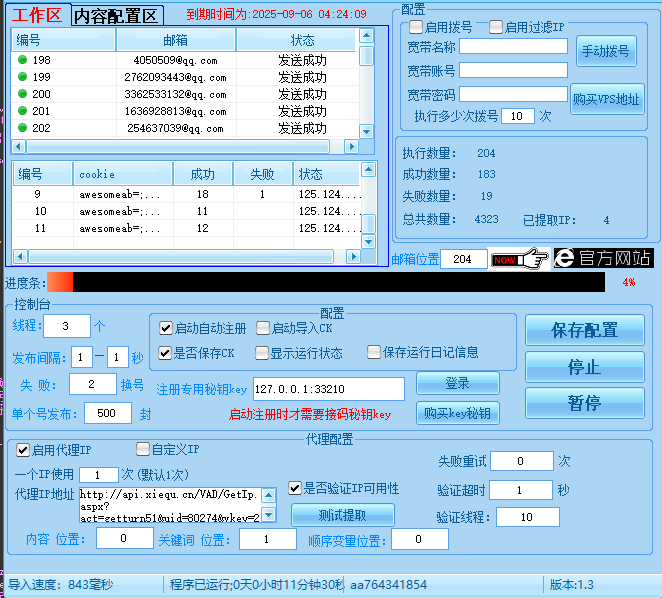Click green status dot for row 200
This screenshot has height=598, width=662.
point(23,94)
